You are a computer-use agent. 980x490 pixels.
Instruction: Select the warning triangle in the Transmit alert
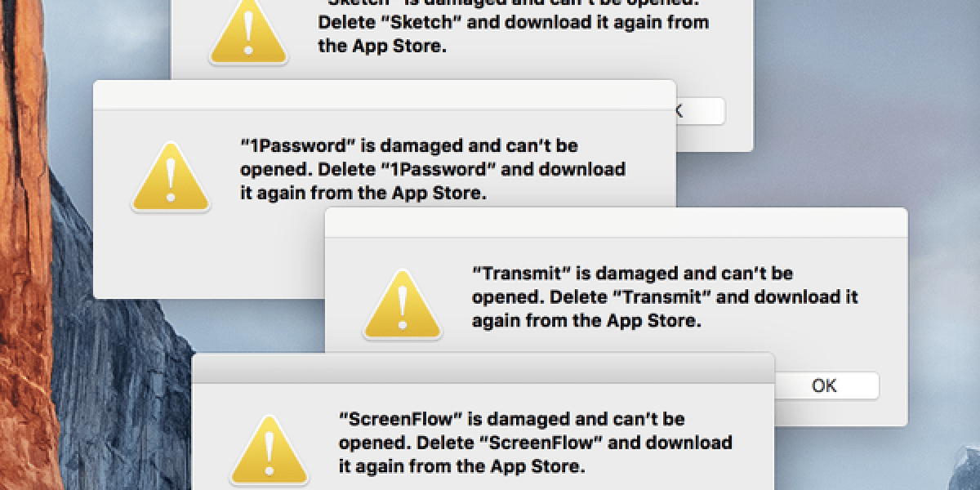click(x=403, y=305)
